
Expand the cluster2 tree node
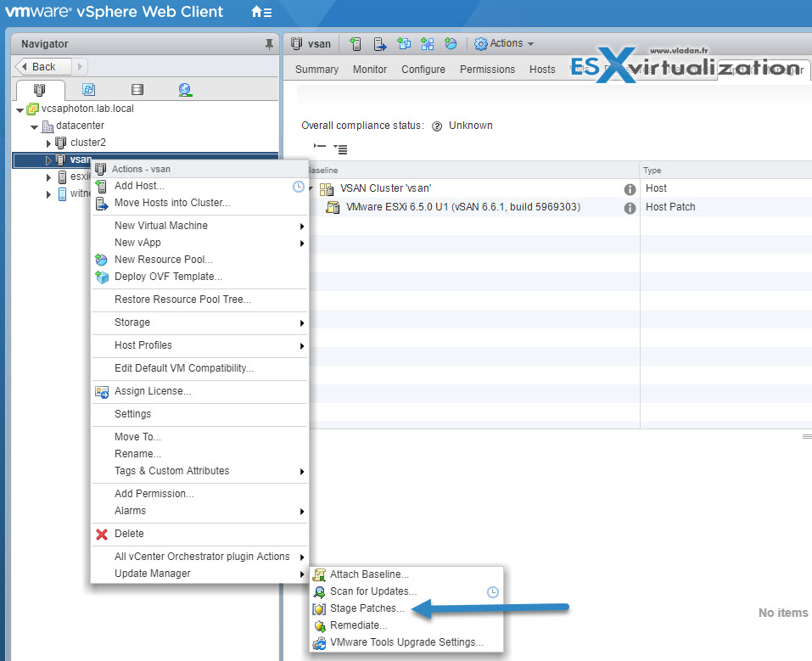click(x=48, y=143)
